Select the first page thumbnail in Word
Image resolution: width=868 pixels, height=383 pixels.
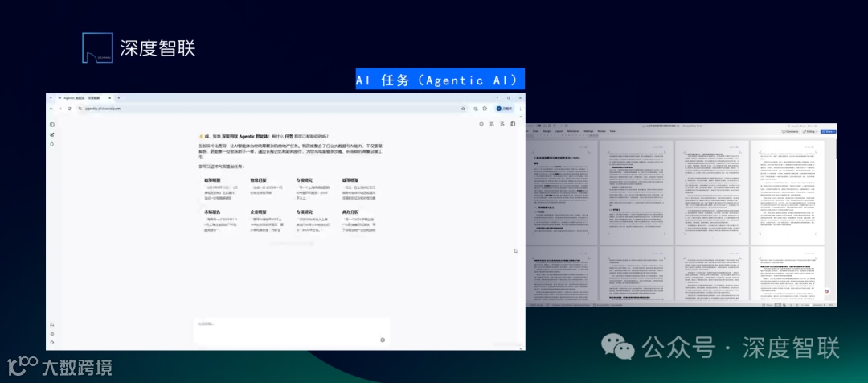point(561,191)
